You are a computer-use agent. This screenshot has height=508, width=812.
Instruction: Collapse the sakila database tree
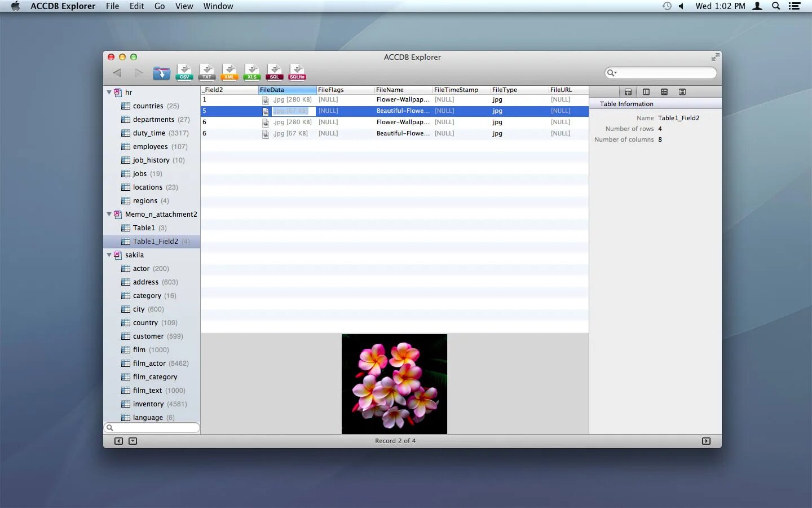click(x=109, y=255)
